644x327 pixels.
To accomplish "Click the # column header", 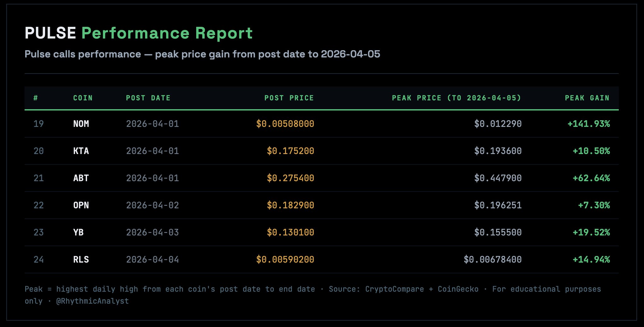I will point(36,98).
